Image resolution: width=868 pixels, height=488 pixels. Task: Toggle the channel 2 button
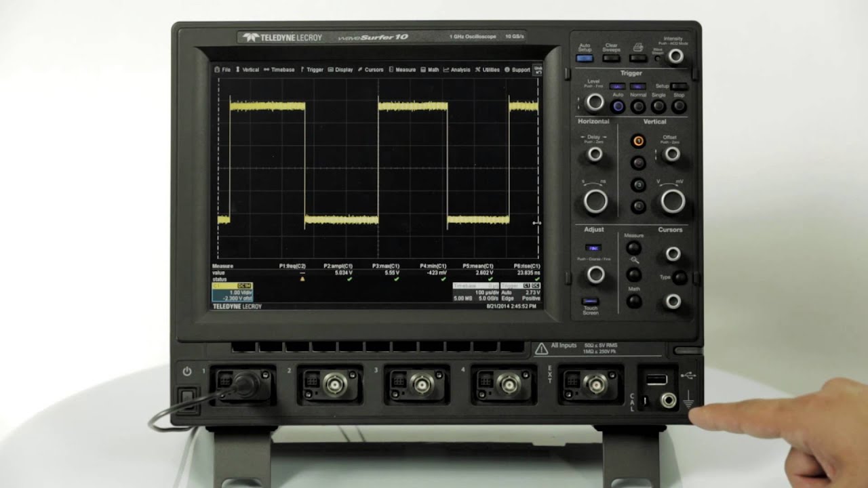(x=638, y=163)
